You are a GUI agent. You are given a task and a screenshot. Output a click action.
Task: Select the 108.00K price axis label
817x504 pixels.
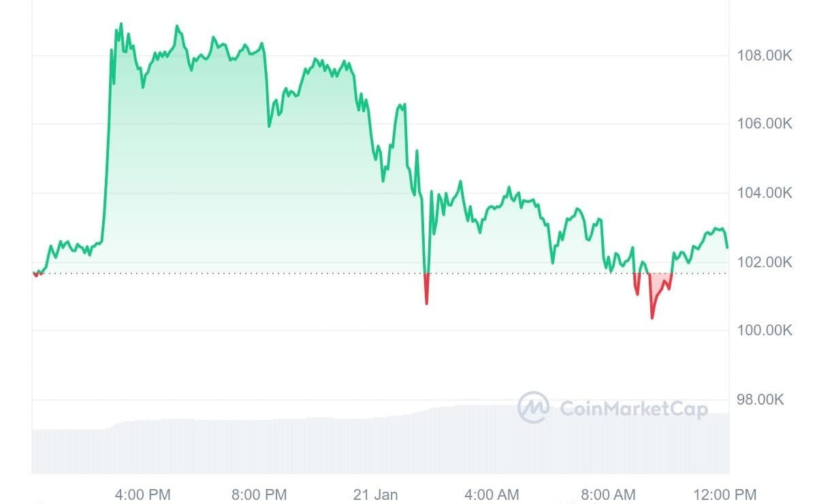(x=765, y=56)
